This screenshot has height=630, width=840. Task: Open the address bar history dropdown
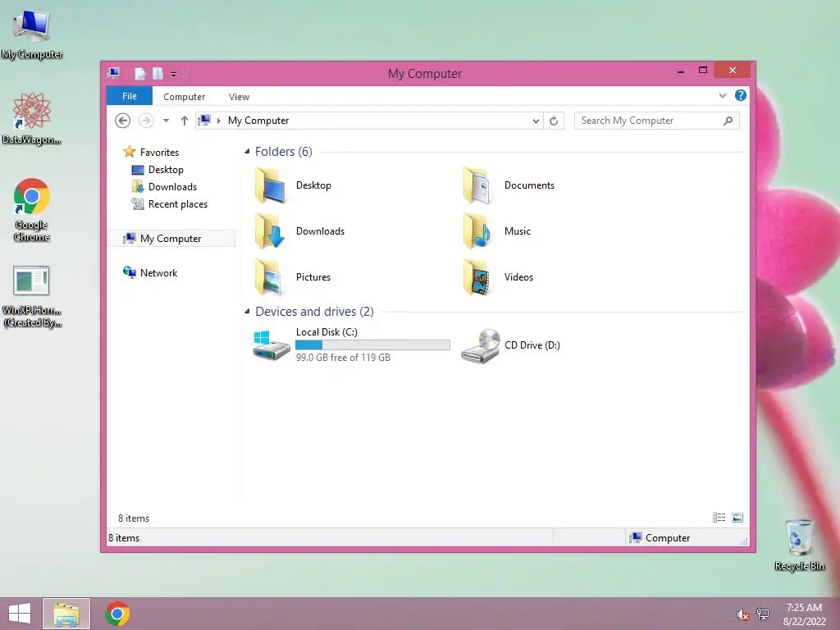(536, 121)
